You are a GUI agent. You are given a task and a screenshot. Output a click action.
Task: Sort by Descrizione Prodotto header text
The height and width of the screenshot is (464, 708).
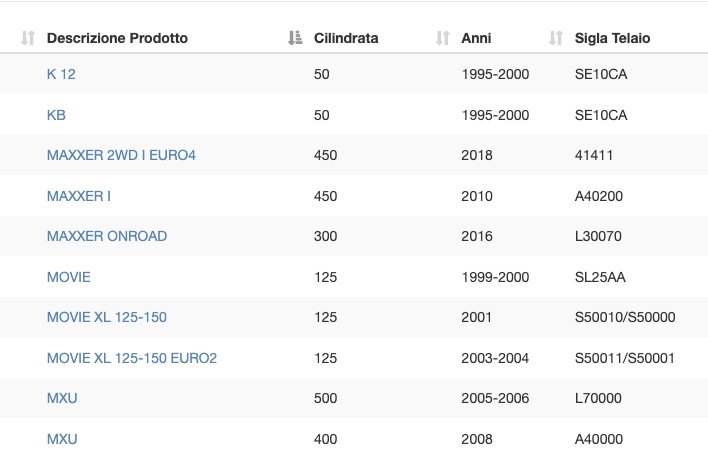[117, 38]
